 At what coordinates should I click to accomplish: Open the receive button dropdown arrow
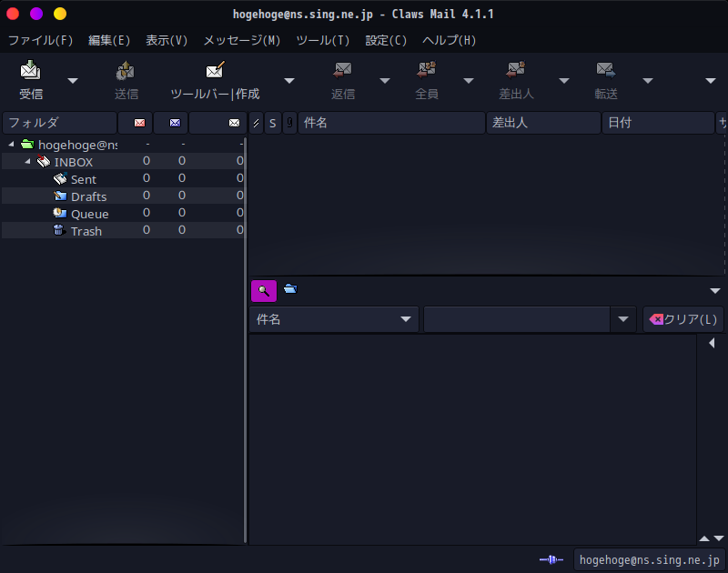73,81
